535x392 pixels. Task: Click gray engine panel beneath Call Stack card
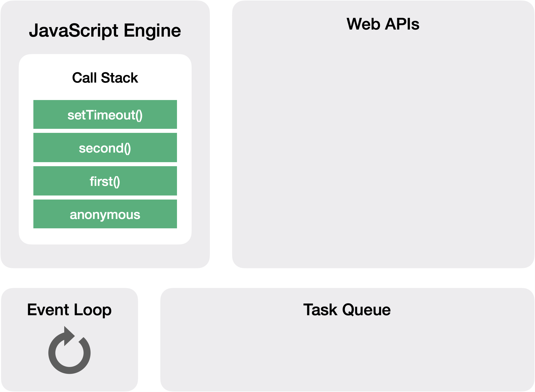pyautogui.click(x=105, y=256)
